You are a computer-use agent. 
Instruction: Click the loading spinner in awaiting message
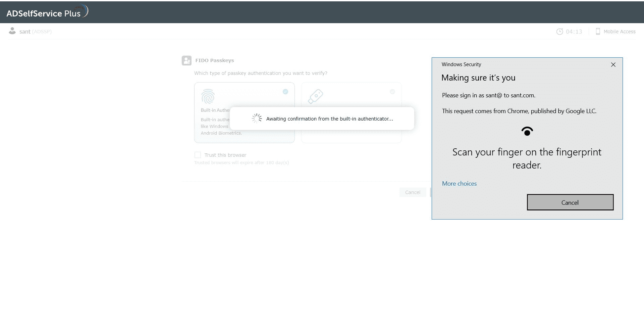pyautogui.click(x=257, y=118)
